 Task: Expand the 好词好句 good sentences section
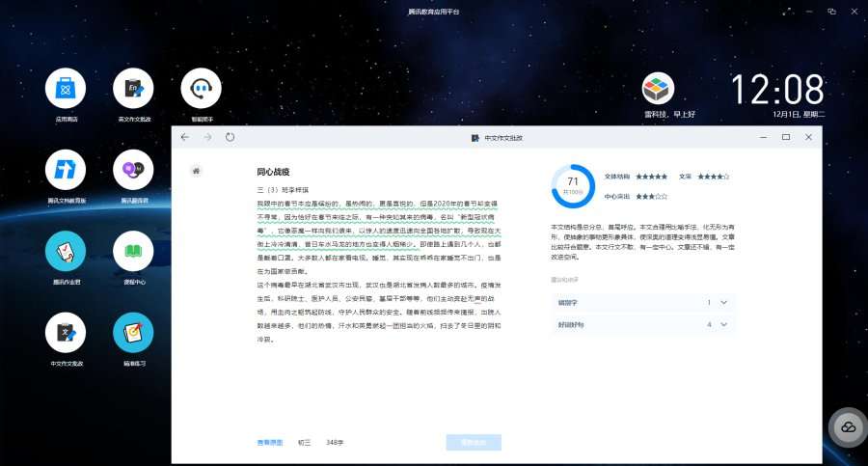723,325
